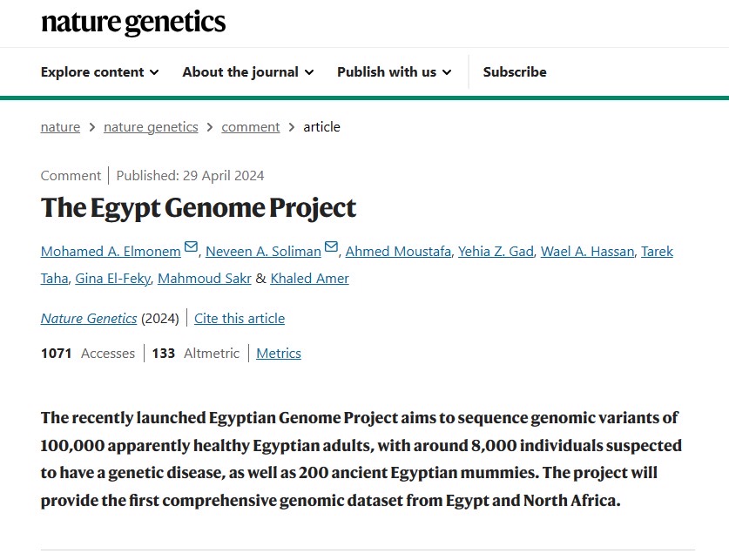Click author Wael A. Hassan

(587, 252)
